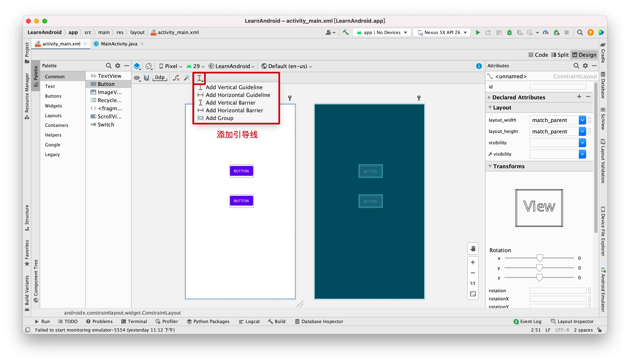Click the Infer Constraints magic wand icon
The width and height of the screenshot is (630, 364).
pos(187,78)
